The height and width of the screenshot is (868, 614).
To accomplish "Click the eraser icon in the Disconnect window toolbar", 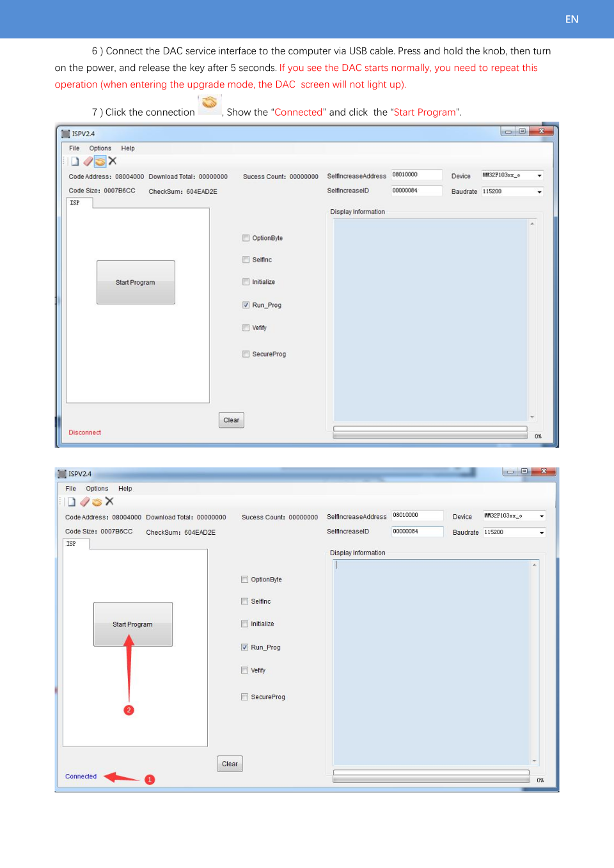I will (88, 161).
